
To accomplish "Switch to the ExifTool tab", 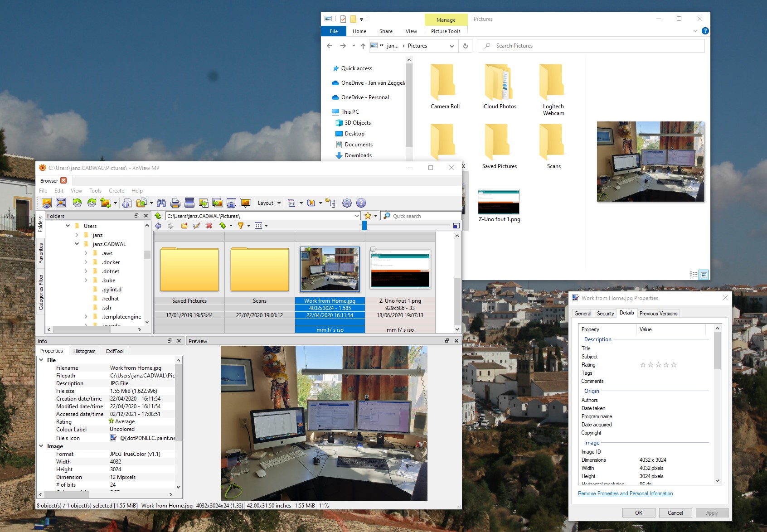I will (x=115, y=351).
